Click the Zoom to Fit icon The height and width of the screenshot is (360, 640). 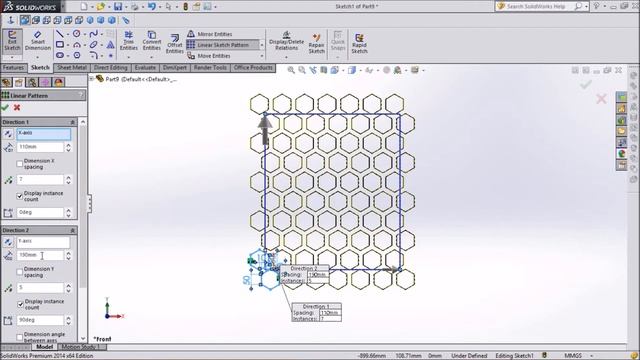point(291,70)
